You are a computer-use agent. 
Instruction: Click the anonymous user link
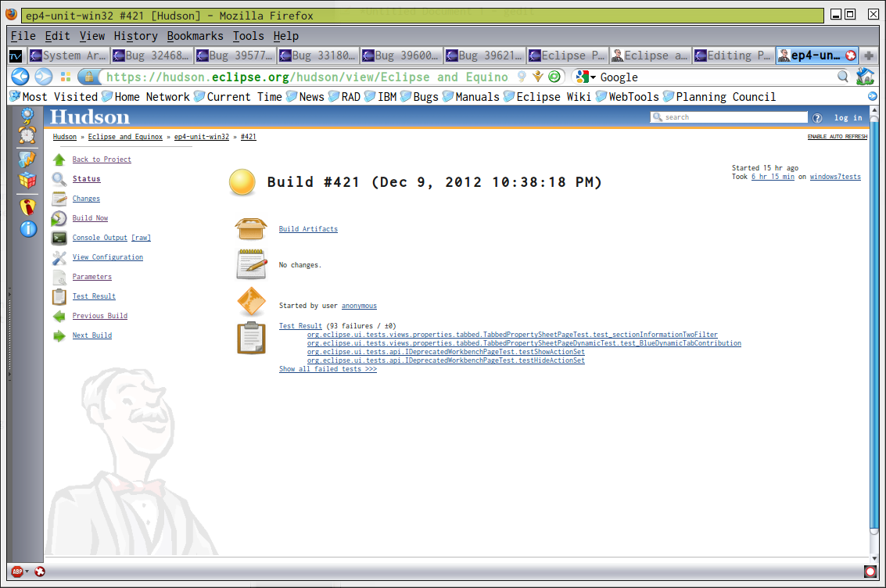point(359,307)
